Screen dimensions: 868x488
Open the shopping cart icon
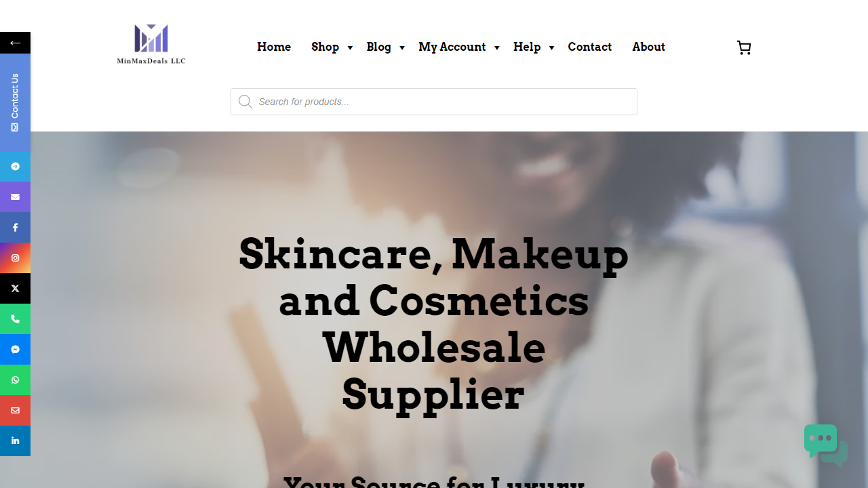(x=744, y=47)
